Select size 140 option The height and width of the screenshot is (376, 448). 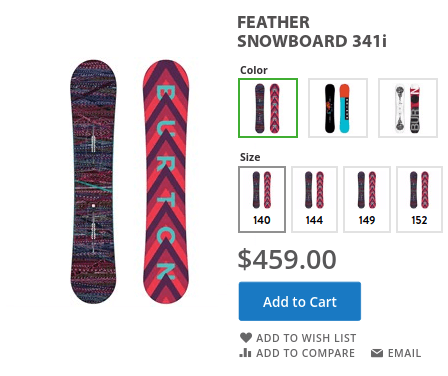click(x=262, y=199)
